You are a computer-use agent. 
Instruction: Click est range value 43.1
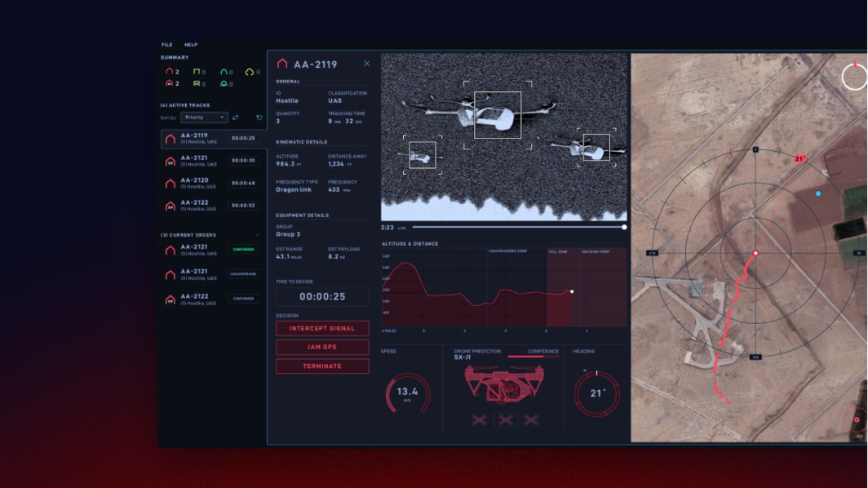pos(282,256)
